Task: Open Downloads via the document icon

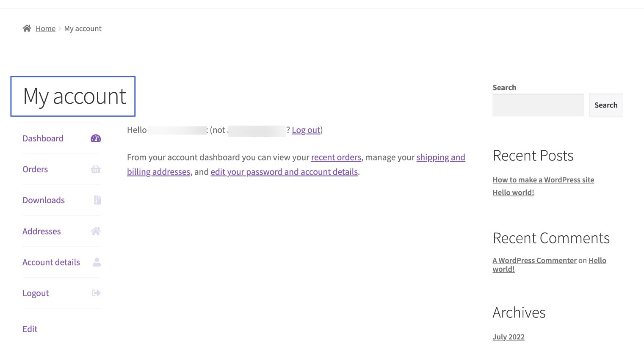Action: click(97, 200)
